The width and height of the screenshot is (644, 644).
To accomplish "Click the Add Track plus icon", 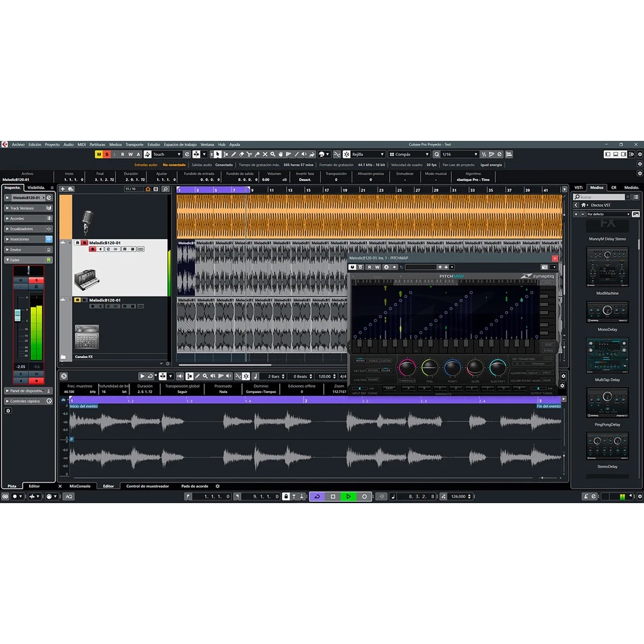I will pos(62,189).
